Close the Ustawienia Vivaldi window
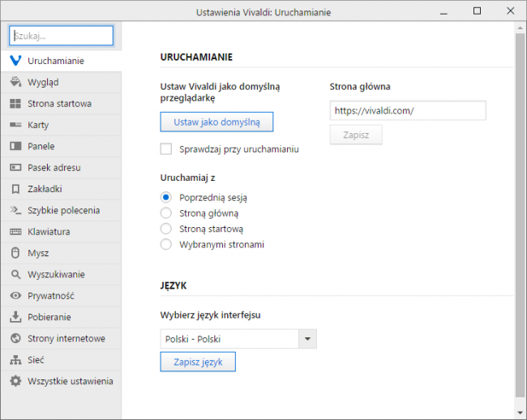The width and height of the screenshot is (527, 420). [510, 11]
